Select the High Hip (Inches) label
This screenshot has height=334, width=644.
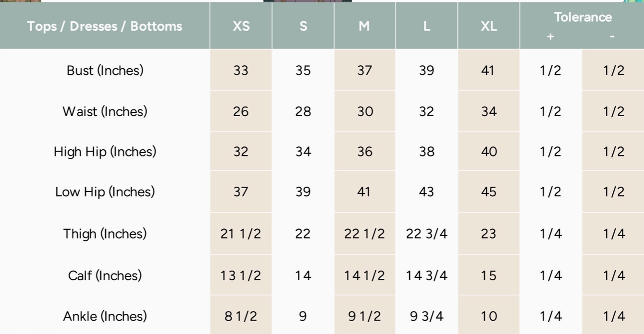105,152
